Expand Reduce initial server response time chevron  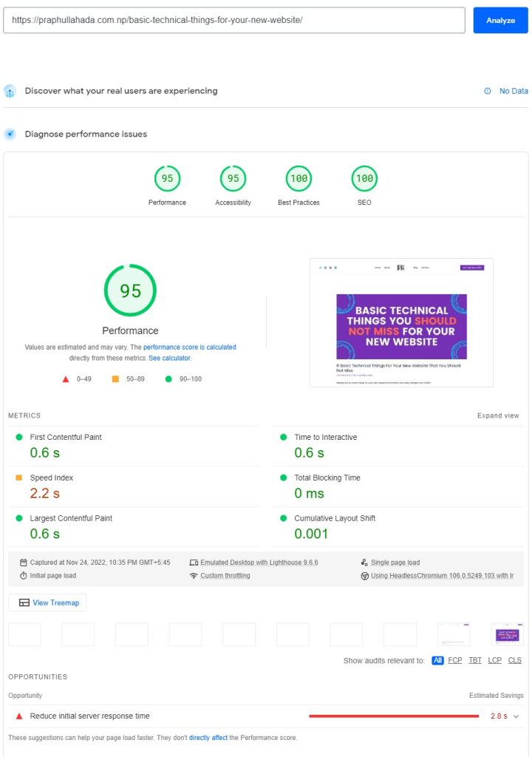[516, 716]
